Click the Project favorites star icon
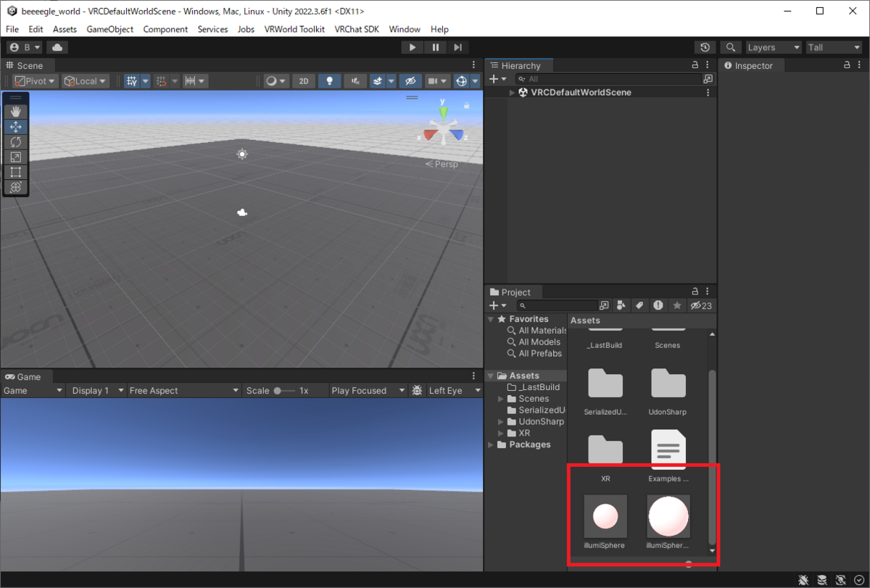Viewport: 870px width, 588px height. coord(677,305)
